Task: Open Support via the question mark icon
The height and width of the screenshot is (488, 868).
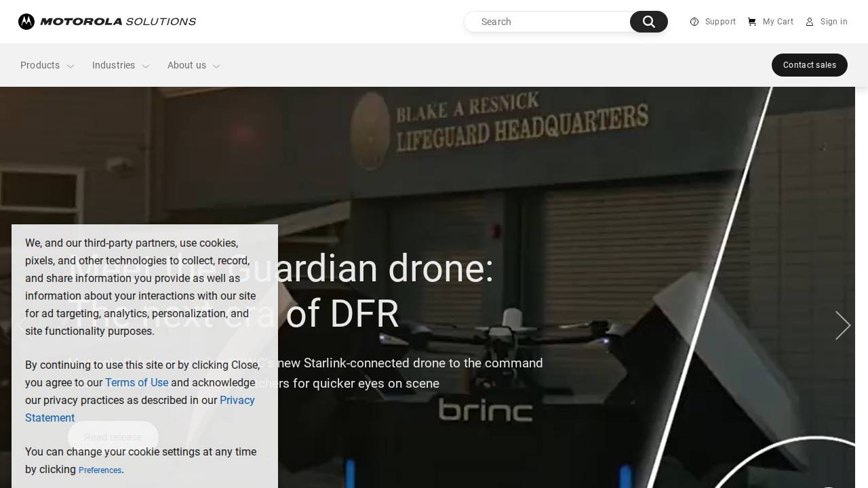Action: click(694, 22)
